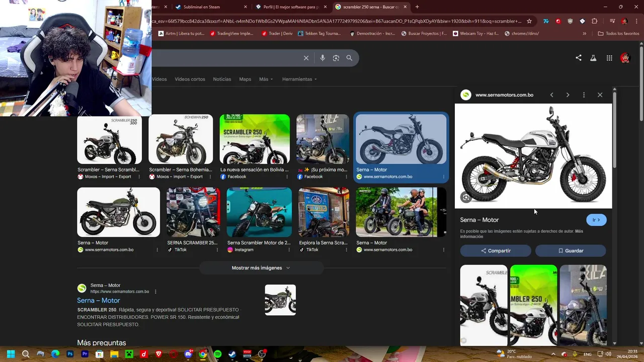This screenshot has height=362, width=644.
Task: Click the Compartir button
Action: pos(495,250)
